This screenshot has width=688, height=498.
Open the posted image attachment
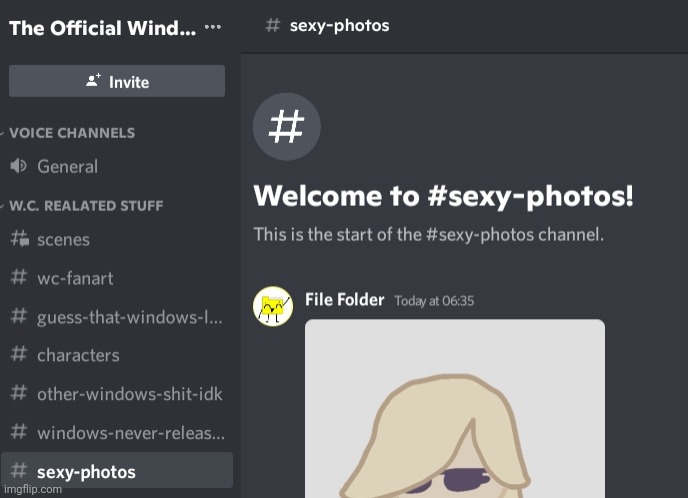click(455, 408)
